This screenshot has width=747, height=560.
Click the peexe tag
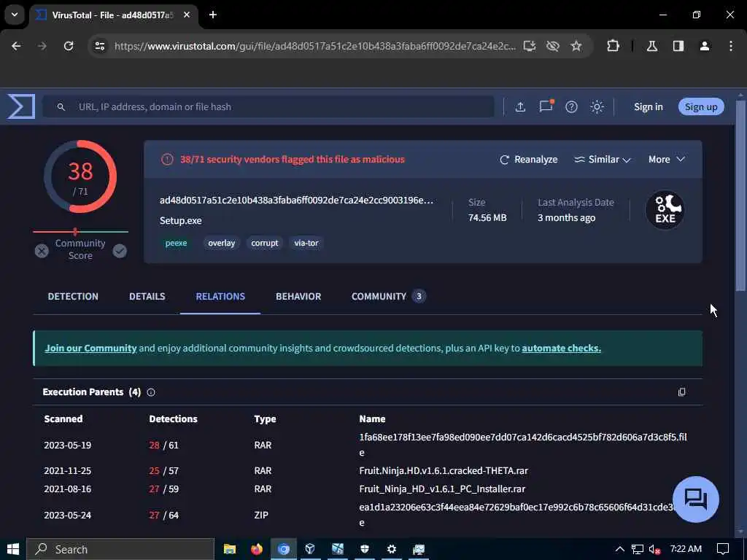click(176, 243)
